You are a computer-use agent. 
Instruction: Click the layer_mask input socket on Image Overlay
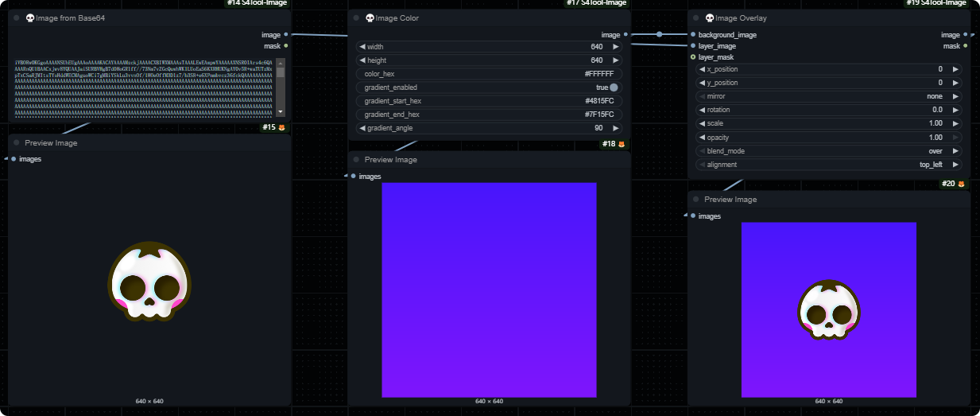click(693, 57)
